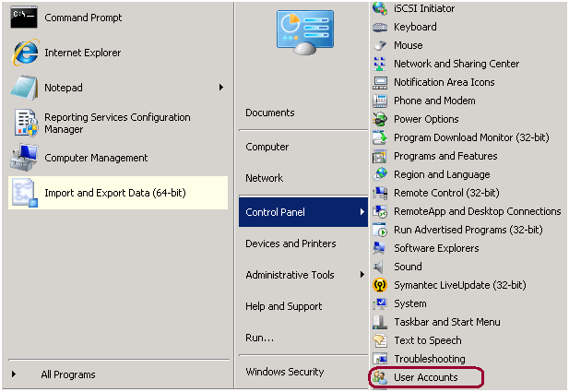Click the Sound speaker icon

click(380, 267)
